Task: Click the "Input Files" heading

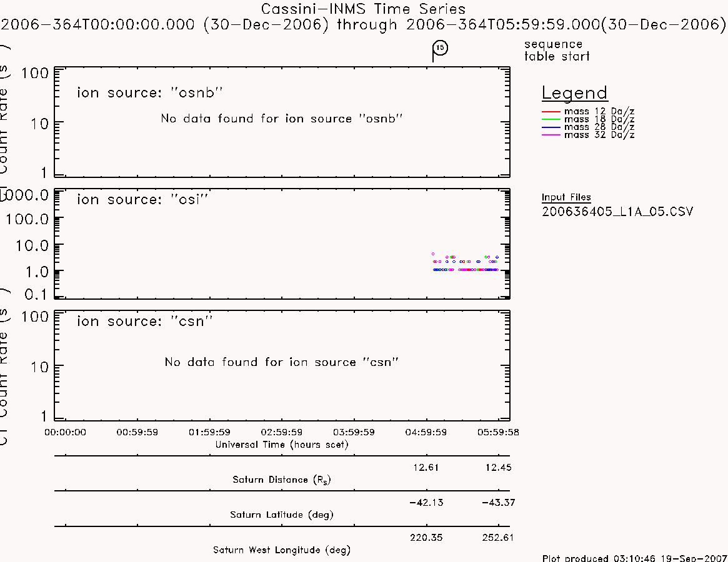Action: point(566,197)
